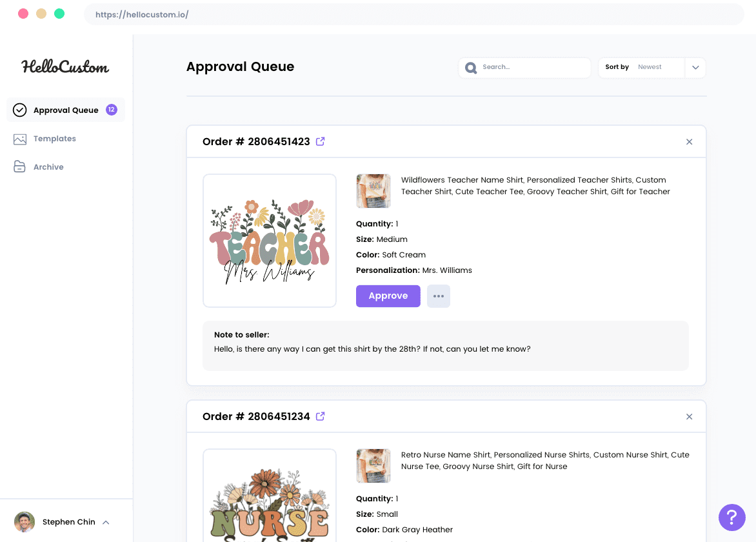The height and width of the screenshot is (542, 756).
Task: View the Nurse shirt product thumbnail
Action: click(x=373, y=466)
